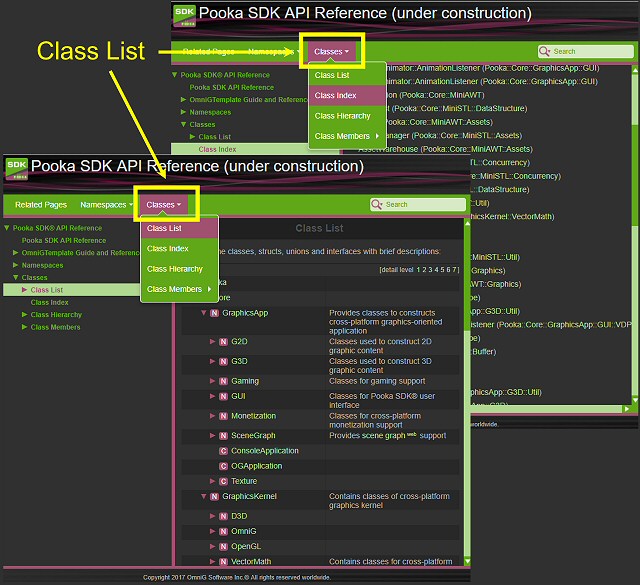Click the N namespace icon beside G3D
Image resolution: width=640 pixels, height=585 pixels.
(x=223, y=361)
